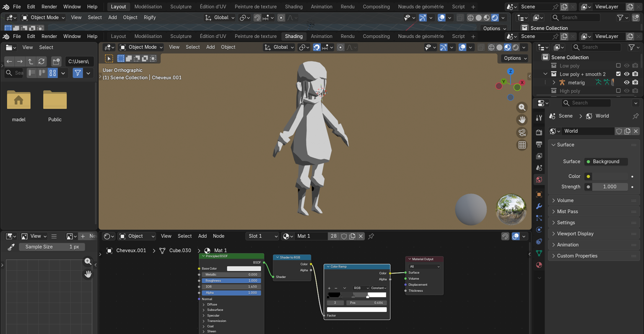Expand the Mist Pass panel
644x334 pixels.
(x=567, y=211)
